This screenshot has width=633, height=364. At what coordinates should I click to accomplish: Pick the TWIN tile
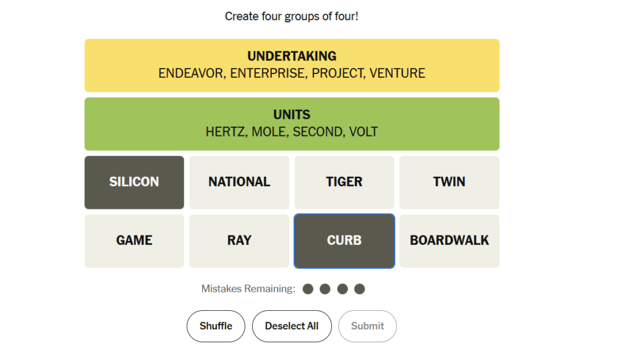[449, 182]
